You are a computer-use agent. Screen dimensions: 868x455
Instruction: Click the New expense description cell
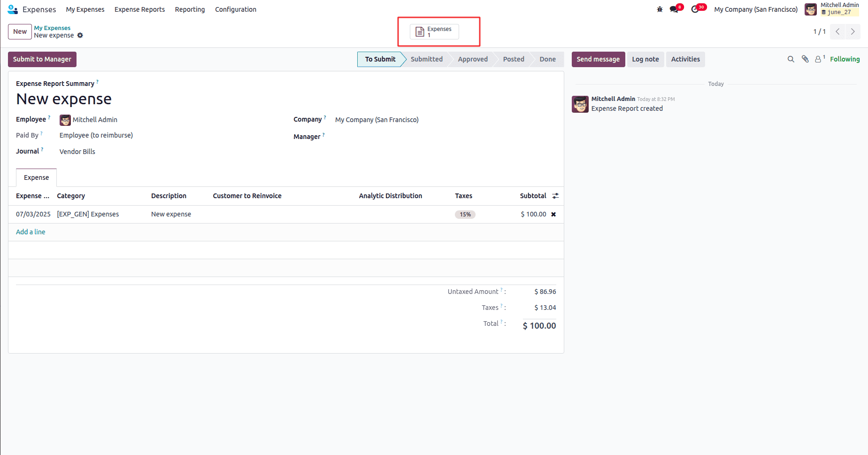click(171, 214)
